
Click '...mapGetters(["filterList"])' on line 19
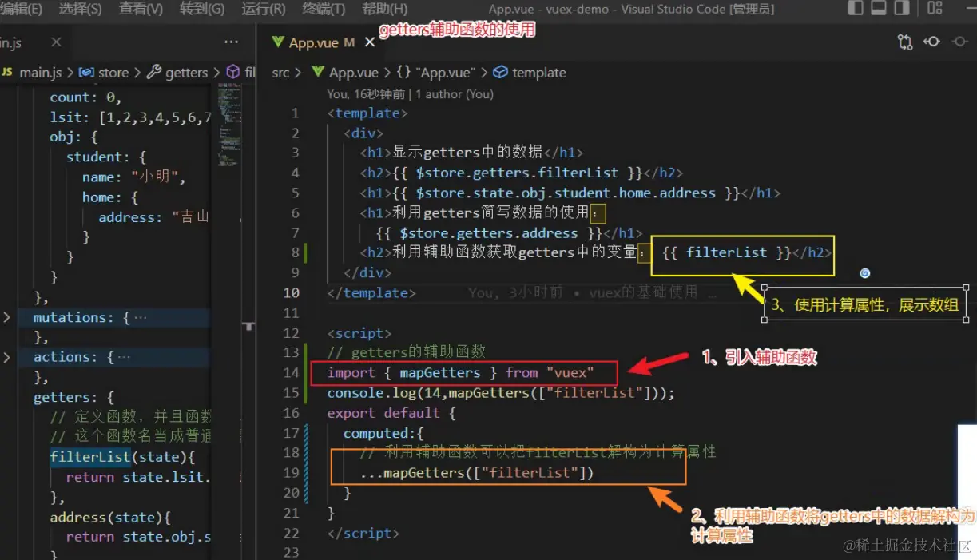(477, 473)
